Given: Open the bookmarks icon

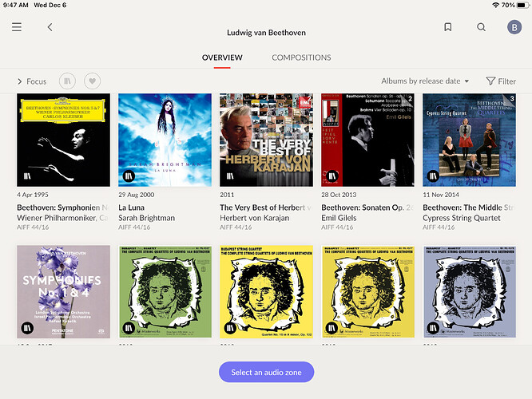Looking at the screenshot, I should 448,27.
